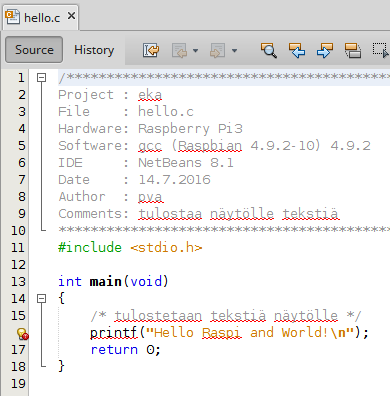The image size is (390, 396).
Task: Click the underlined 'Raspi' in the string
Action: tap(221, 333)
